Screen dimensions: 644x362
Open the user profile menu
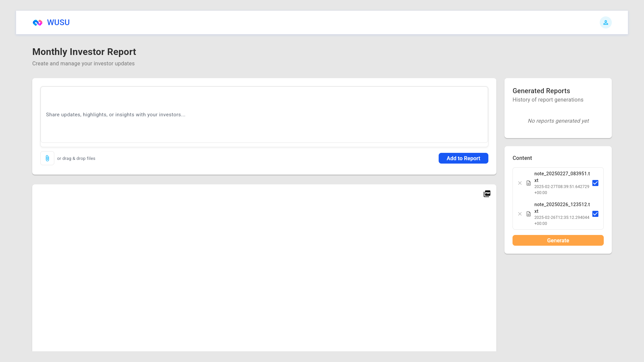click(605, 22)
